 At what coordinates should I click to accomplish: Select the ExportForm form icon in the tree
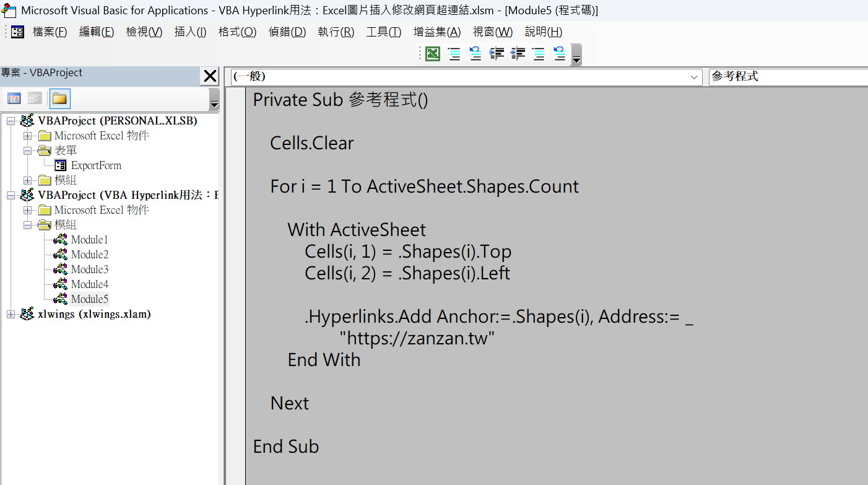(61, 165)
